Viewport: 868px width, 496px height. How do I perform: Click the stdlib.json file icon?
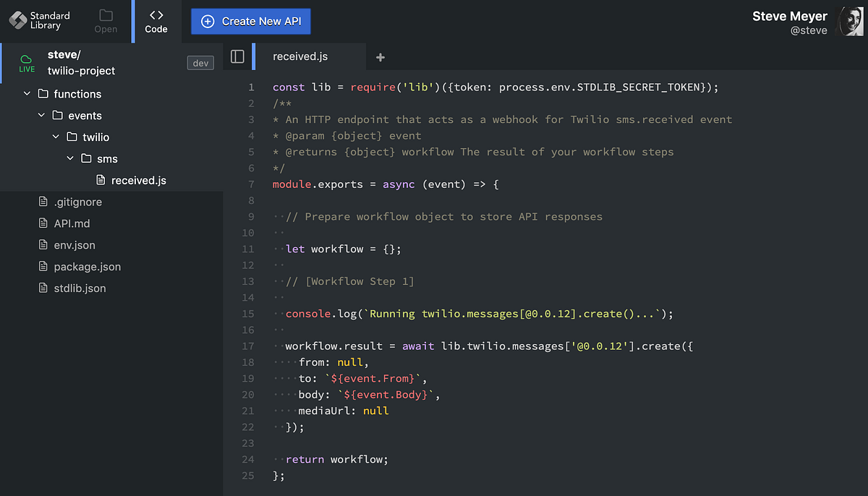point(42,288)
